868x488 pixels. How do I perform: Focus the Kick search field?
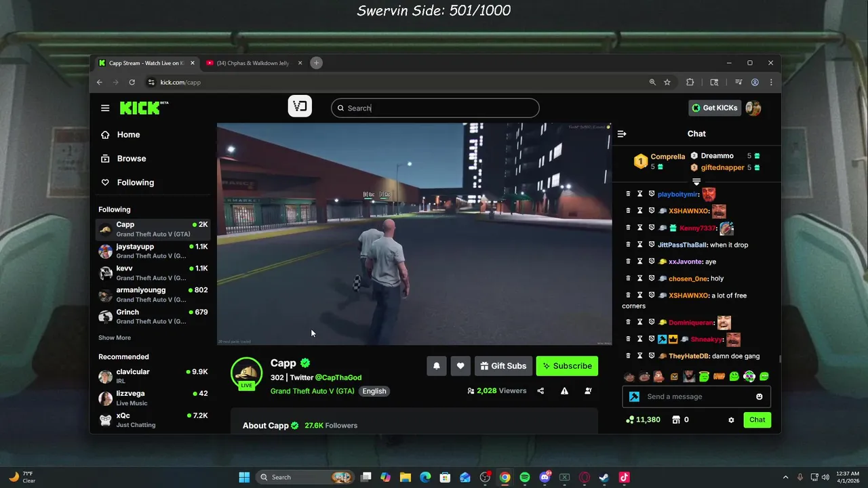[435, 108]
